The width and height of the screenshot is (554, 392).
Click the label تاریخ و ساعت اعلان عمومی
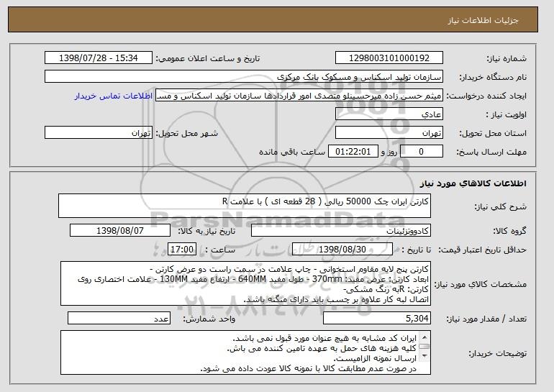(x=208, y=59)
